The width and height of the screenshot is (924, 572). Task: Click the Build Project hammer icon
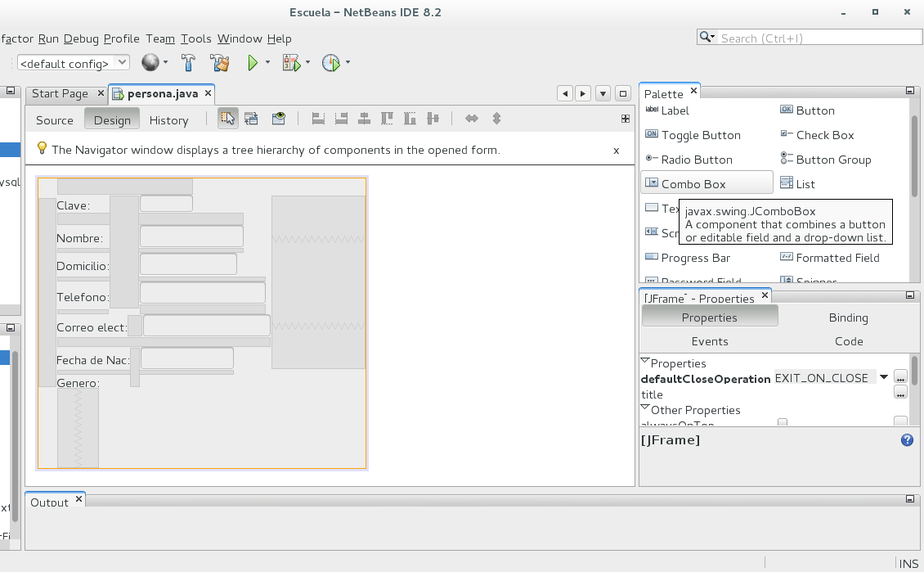[x=188, y=63]
